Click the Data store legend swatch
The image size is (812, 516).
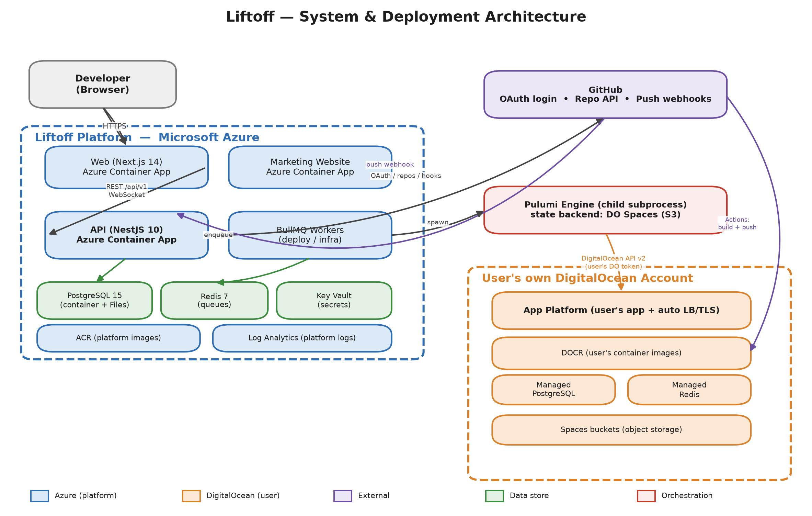(494, 496)
